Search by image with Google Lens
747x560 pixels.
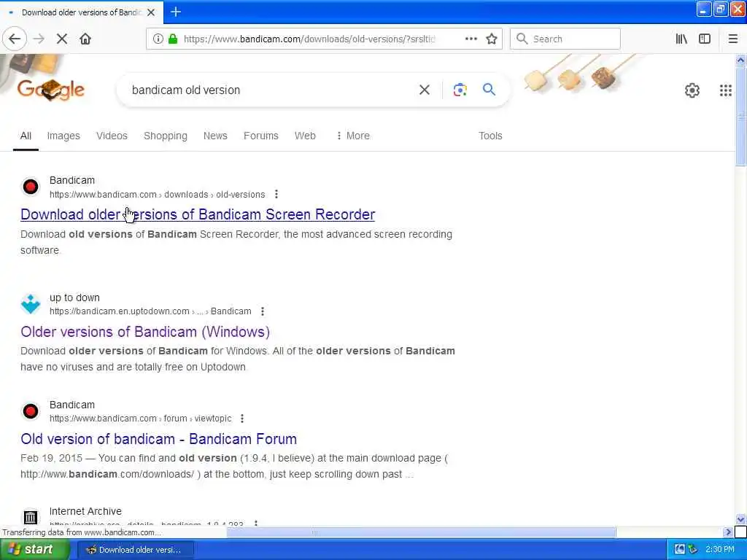(x=460, y=90)
